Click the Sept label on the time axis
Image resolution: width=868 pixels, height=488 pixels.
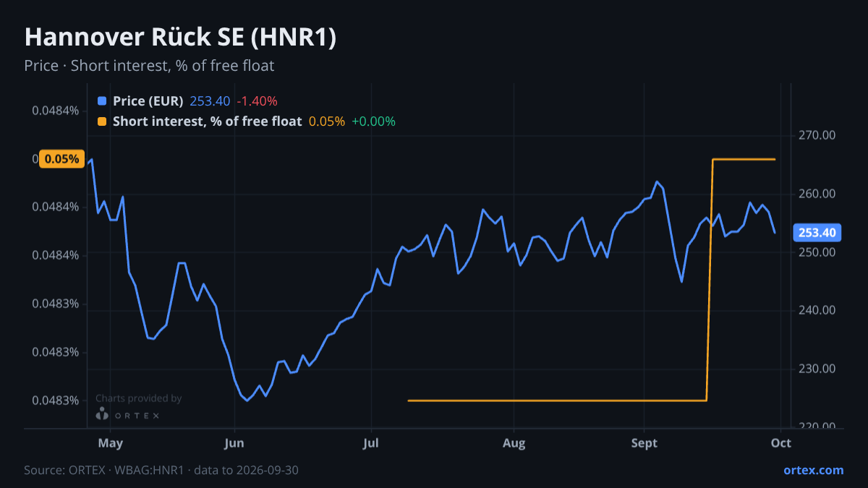[x=644, y=443]
